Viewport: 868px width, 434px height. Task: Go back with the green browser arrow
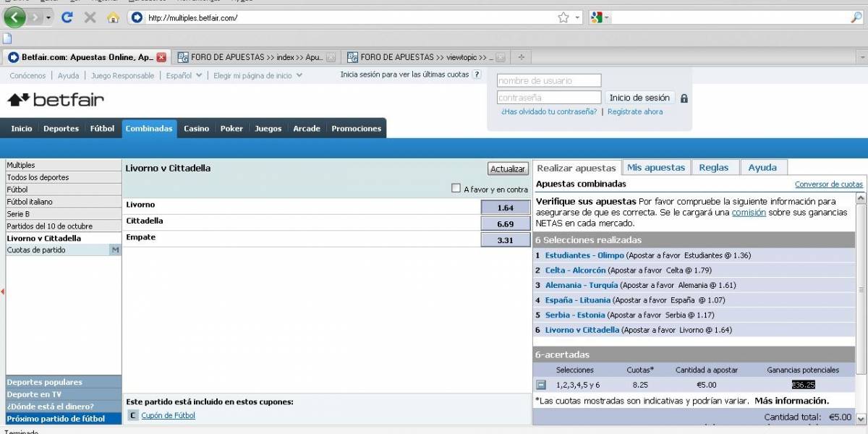tap(15, 17)
